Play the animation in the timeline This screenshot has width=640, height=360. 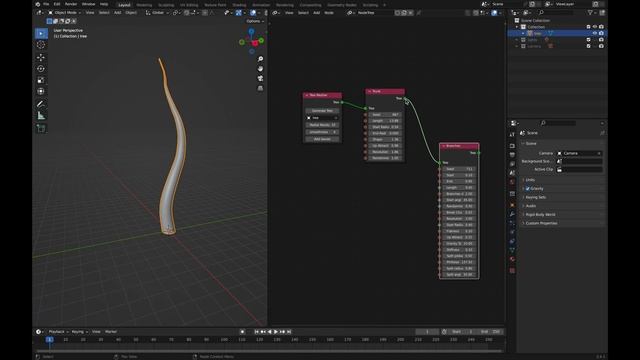coord(276,332)
